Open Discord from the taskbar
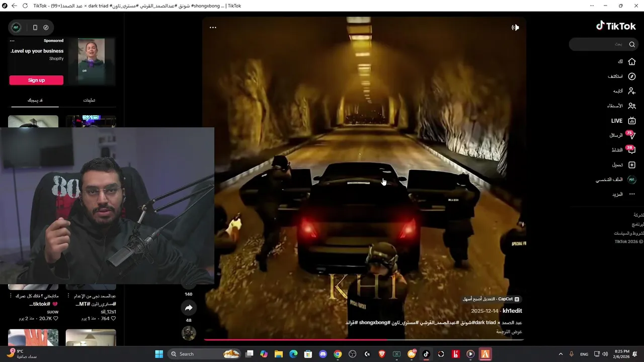This screenshot has width=644, height=362. tap(323, 354)
